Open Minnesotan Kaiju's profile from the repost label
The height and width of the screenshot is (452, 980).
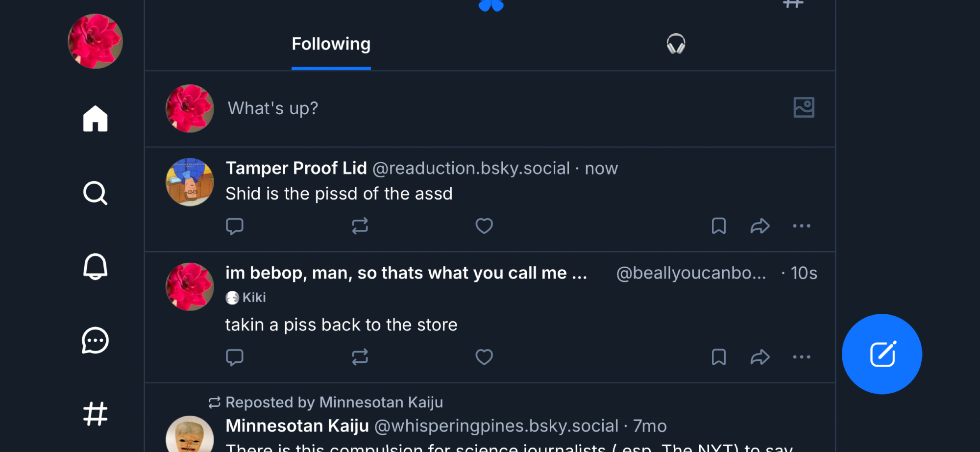click(x=381, y=402)
